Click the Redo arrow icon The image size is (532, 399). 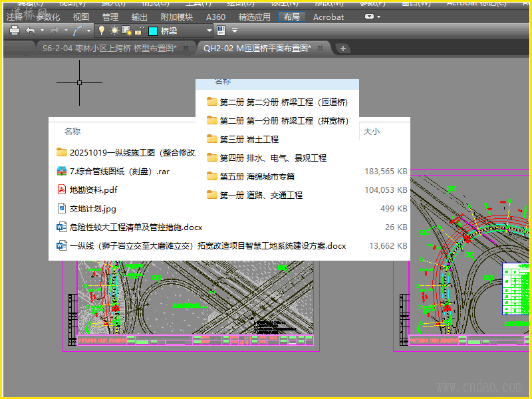(55, 31)
